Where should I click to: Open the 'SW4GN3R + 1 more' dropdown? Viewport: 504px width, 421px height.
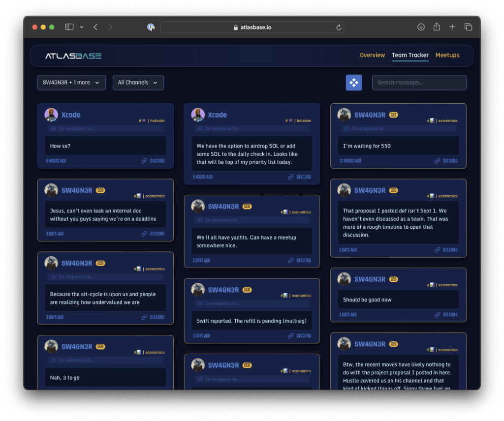coord(71,83)
